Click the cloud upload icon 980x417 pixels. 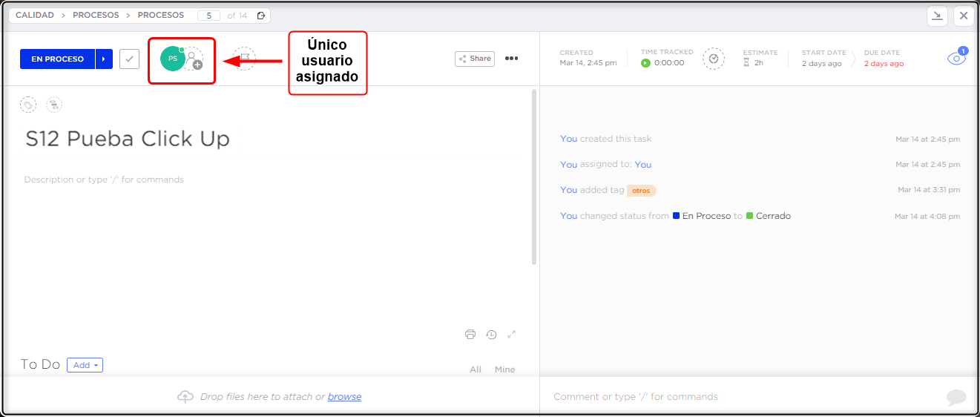coord(185,397)
